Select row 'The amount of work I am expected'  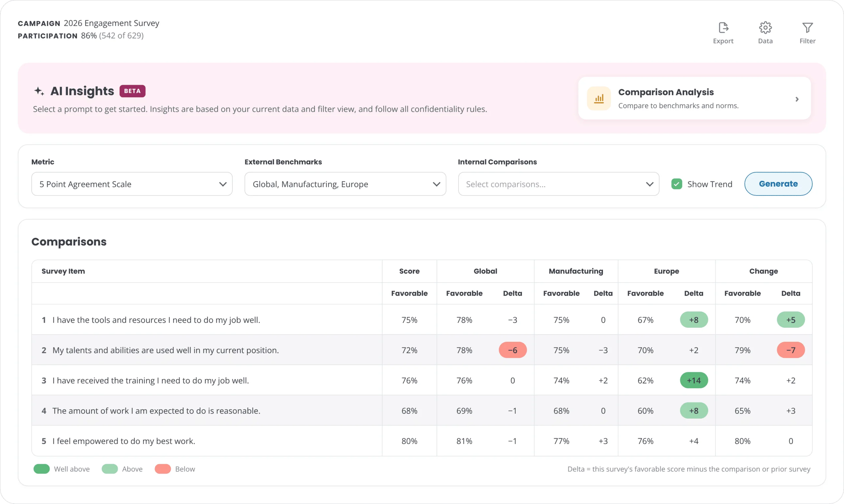(422, 410)
